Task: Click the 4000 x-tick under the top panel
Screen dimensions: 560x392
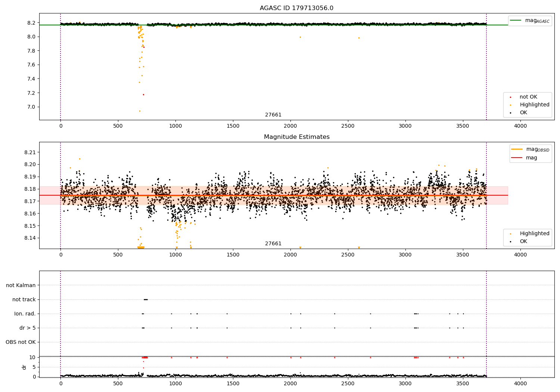Action: [520, 126]
